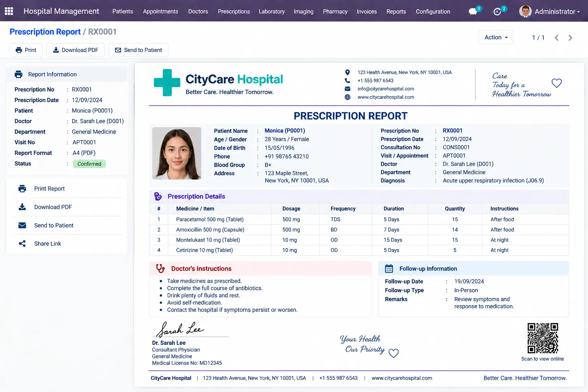The image size is (588, 392).
Task: Open the Doctors menu
Action: pyautogui.click(x=198, y=11)
